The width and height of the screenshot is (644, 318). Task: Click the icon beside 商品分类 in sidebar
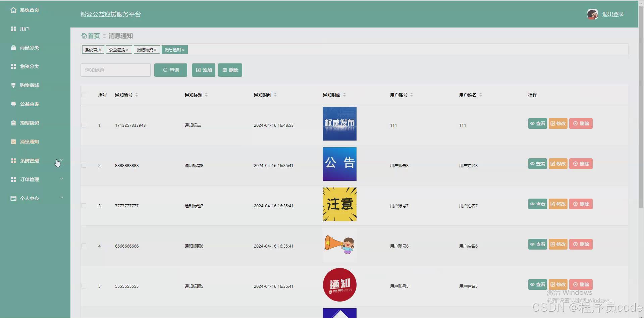[13, 48]
